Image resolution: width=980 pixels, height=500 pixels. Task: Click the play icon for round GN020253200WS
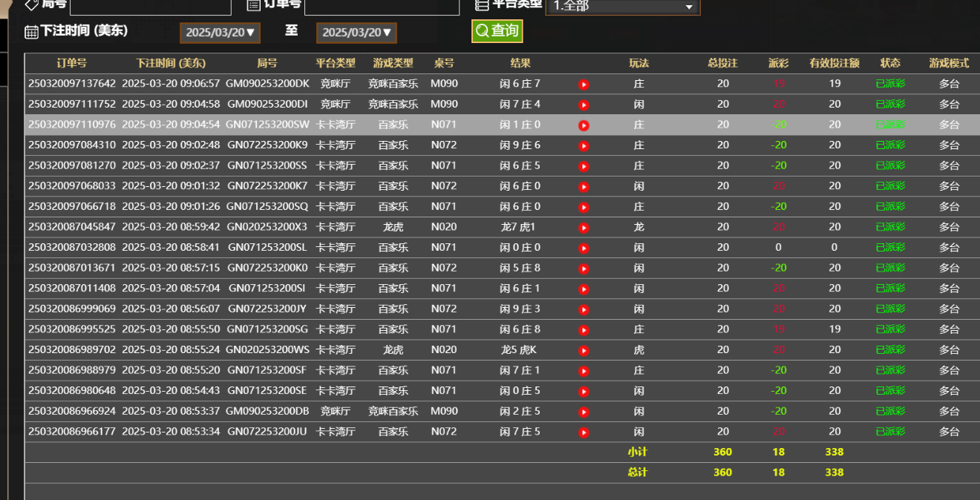tap(584, 350)
